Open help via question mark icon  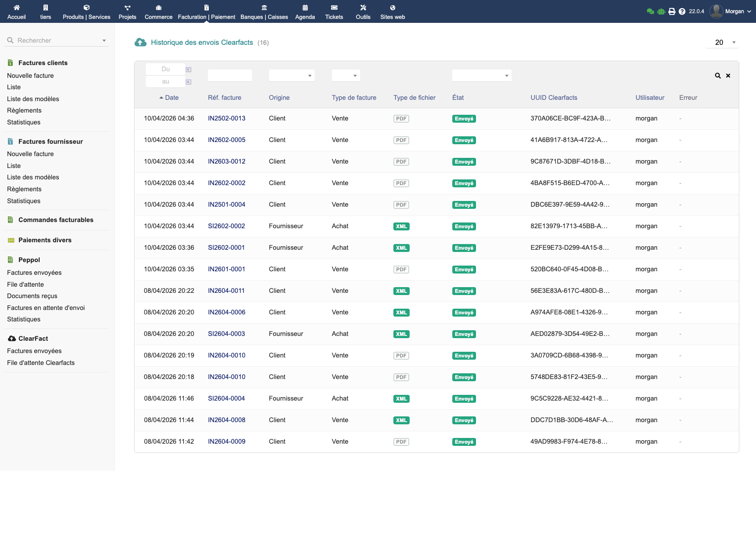click(x=682, y=11)
